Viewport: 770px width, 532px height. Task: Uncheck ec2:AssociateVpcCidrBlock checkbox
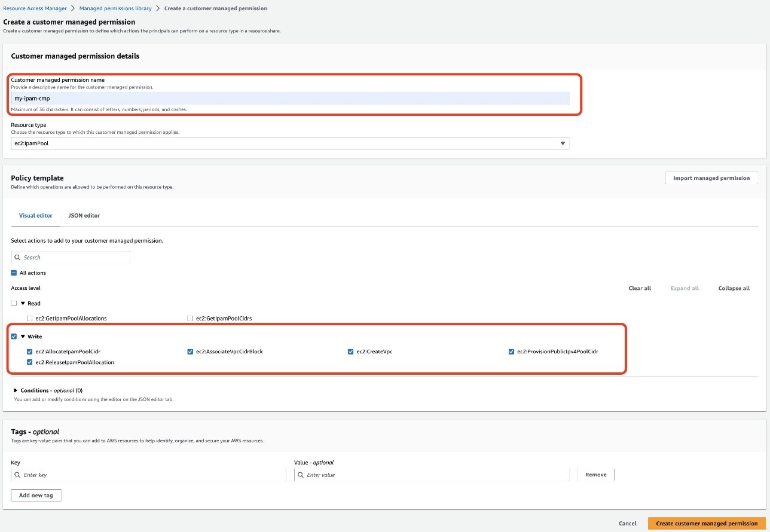point(190,351)
